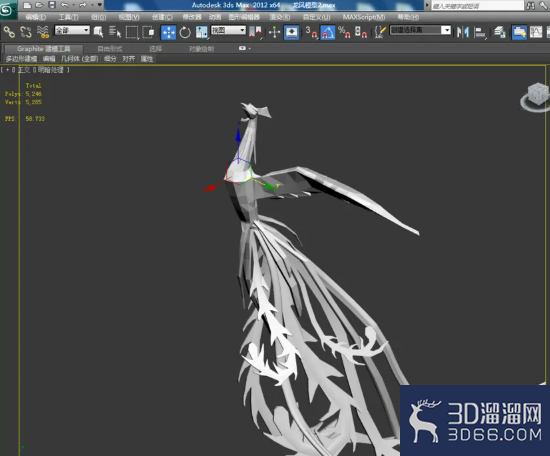Select the Bind to Space Warp tool
This screenshot has width=550, height=456.
[x=43, y=32]
